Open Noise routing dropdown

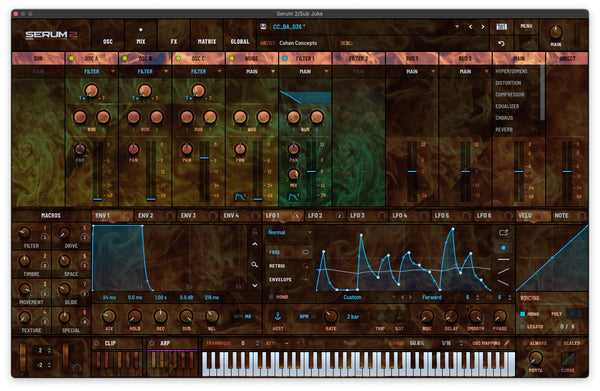pyautogui.click(x=252, y=72)
